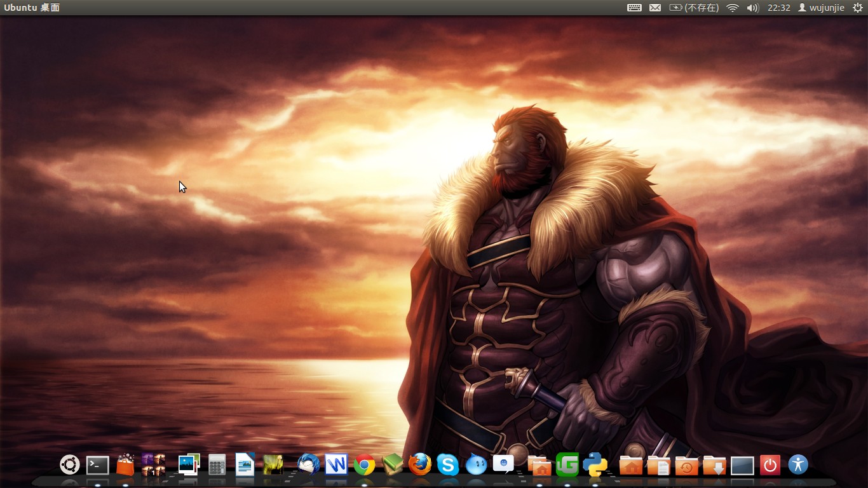This screenshot has height=488, width=868.
Task: Click the red power button in the dock
Action: (x=770, y=466)
